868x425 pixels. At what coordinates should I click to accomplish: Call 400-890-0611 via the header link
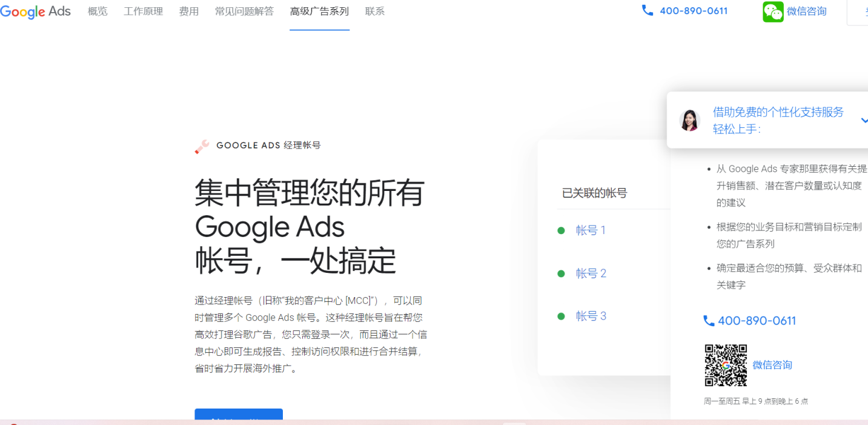pos(693,10)
